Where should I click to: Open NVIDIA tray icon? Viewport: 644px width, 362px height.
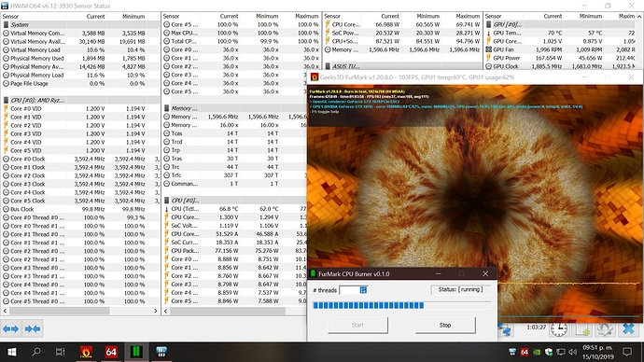pos(537,352)
